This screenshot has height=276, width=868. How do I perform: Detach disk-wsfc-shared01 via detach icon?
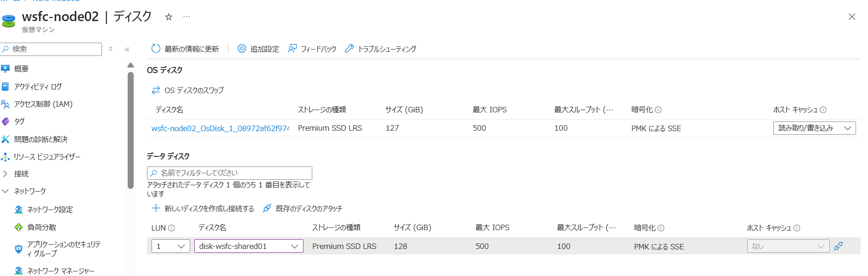click(839, 246)
